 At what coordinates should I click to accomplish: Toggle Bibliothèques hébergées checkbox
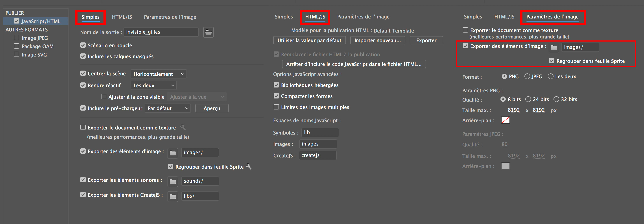[276, 85]
